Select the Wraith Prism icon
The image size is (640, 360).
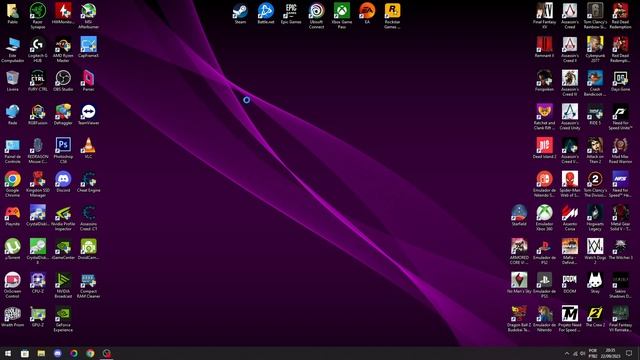coord(12,317)
